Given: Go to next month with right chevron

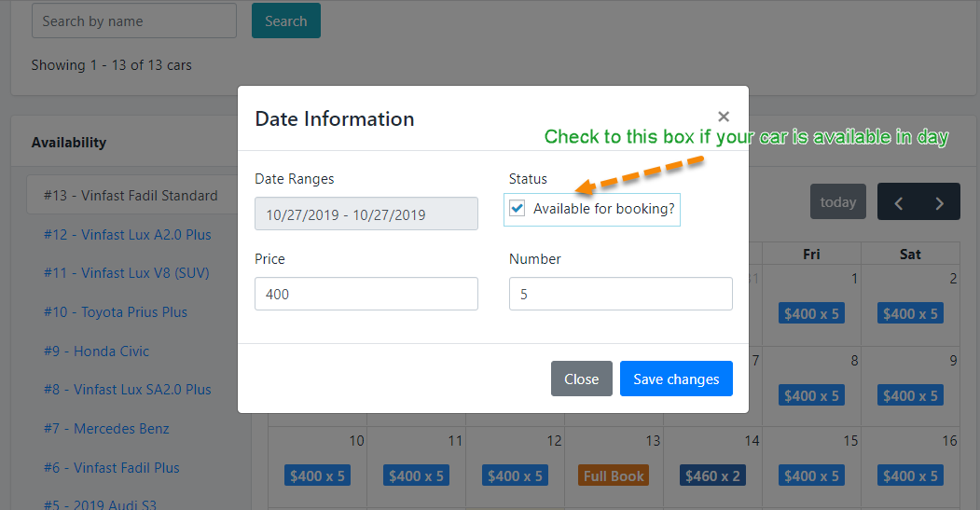Looking at the screenshot, I should click(x=939, y=203).
